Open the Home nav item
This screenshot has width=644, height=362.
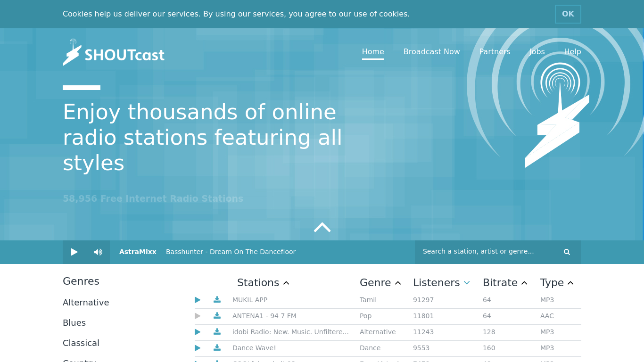click(x=373, y=52)
